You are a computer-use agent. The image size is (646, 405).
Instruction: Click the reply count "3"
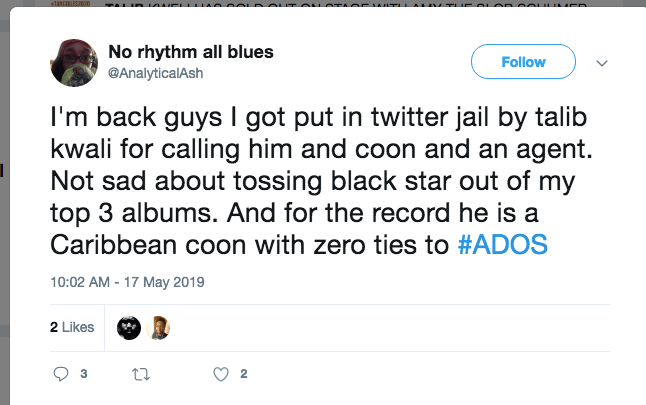click(84, 375)
